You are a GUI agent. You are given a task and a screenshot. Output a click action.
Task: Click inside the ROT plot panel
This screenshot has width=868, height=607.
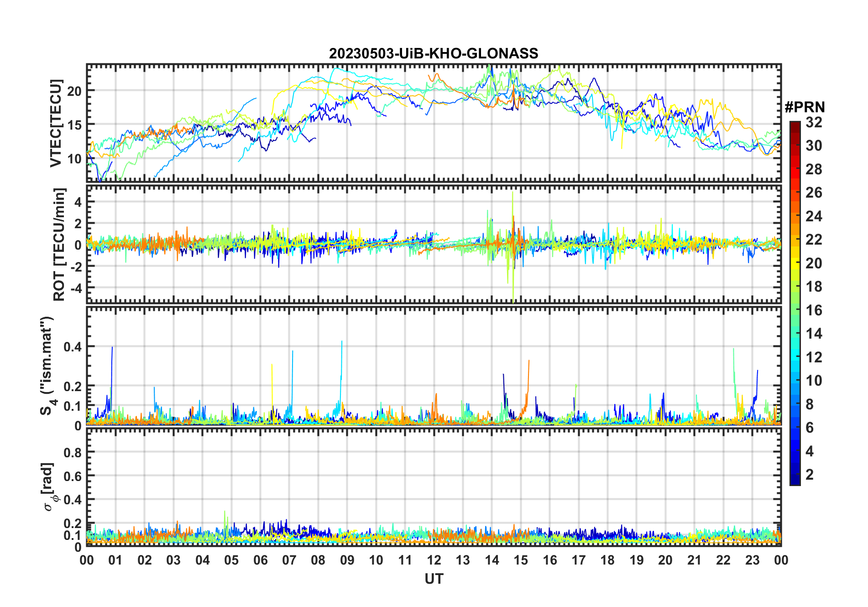tap(434, 244)
